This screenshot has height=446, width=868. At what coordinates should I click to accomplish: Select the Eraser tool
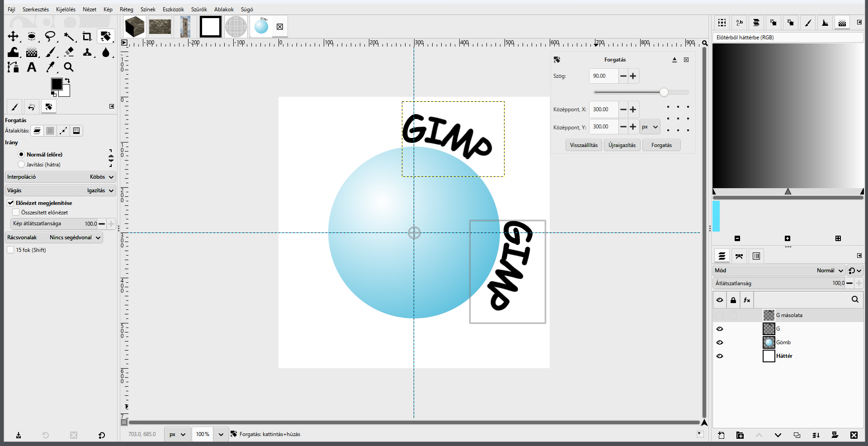coord(69,52)
